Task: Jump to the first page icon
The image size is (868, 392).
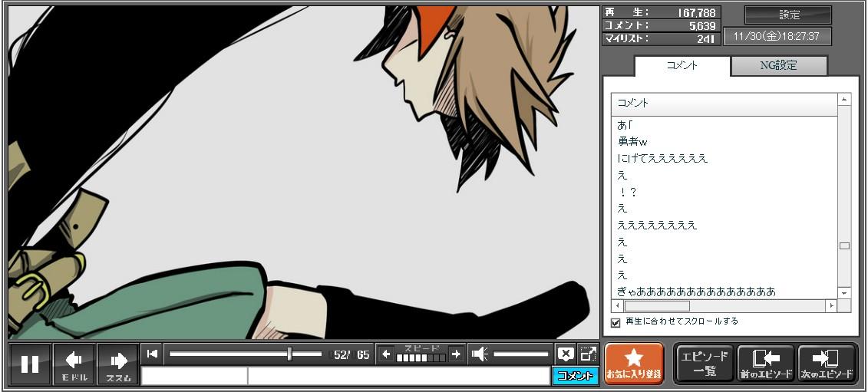Action: coord(152,354)
